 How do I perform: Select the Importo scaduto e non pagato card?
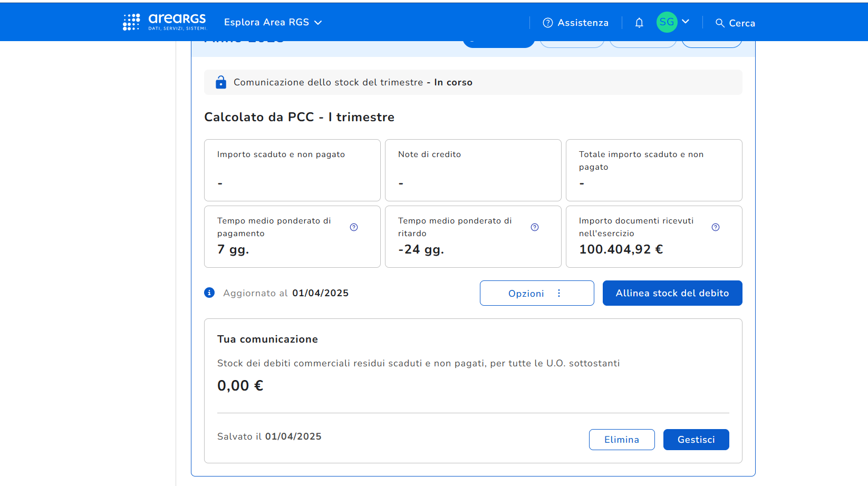point(292,170)
